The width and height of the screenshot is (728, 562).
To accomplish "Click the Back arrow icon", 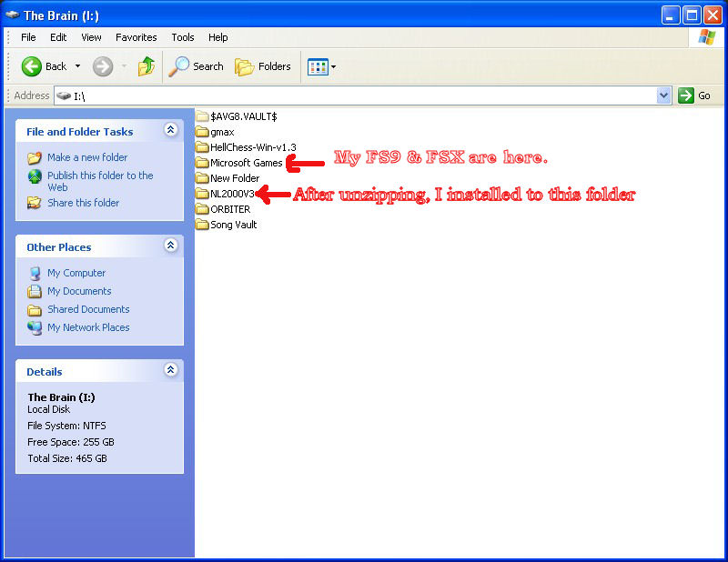I will tap(32, 66).
